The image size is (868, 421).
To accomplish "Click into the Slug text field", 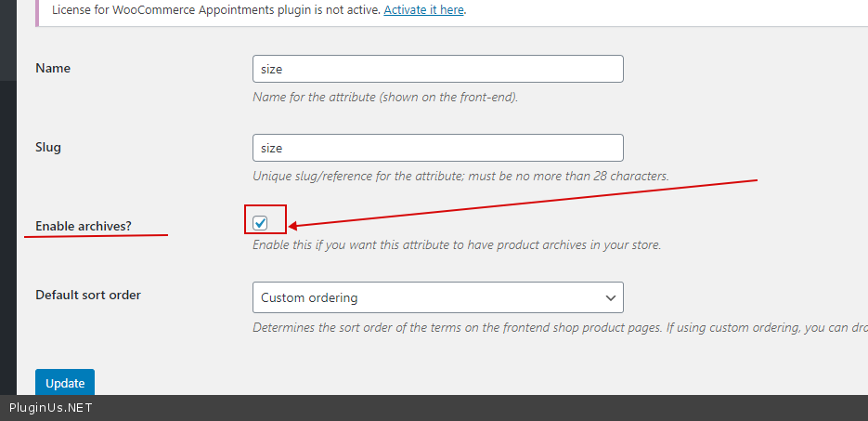I will tap(437, 148).
